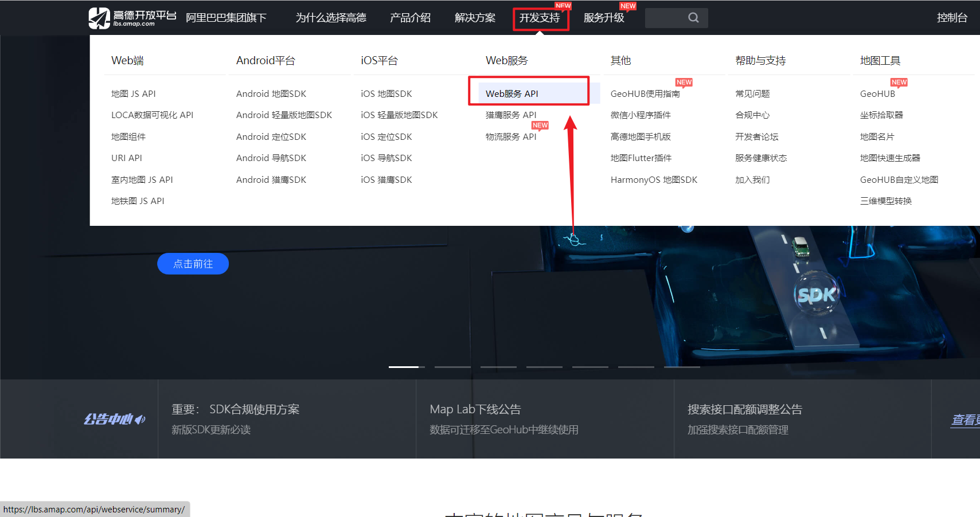Screen dimensions: 980x517
Task: Open 物流服务 API
Action: click(x=511, y=136)
